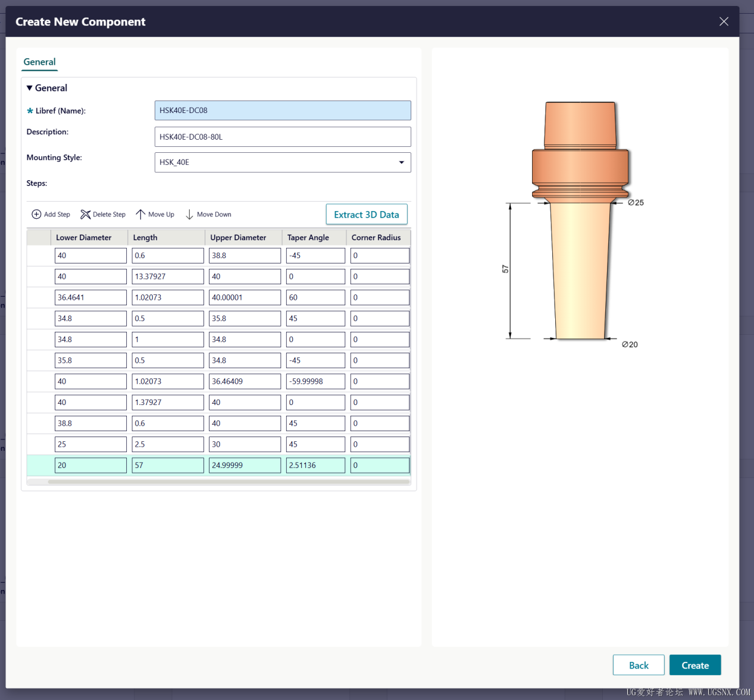
Task: Close the Create New Component dialog
Action: click(724, 21)
